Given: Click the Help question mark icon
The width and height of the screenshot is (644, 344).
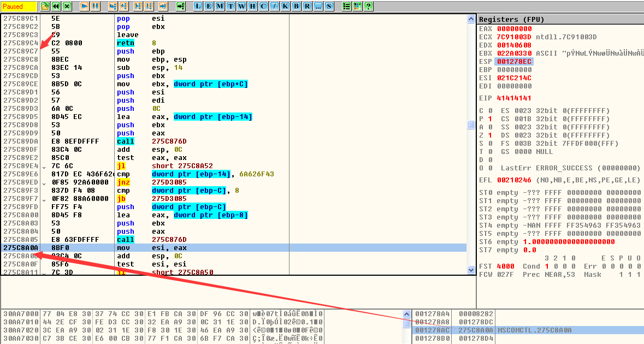Looking at the screenshot, I should coord(369,7).
